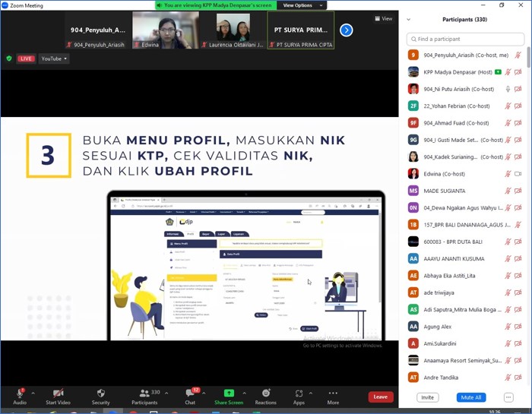Open the View layout menu

click(x=384, y=18)
